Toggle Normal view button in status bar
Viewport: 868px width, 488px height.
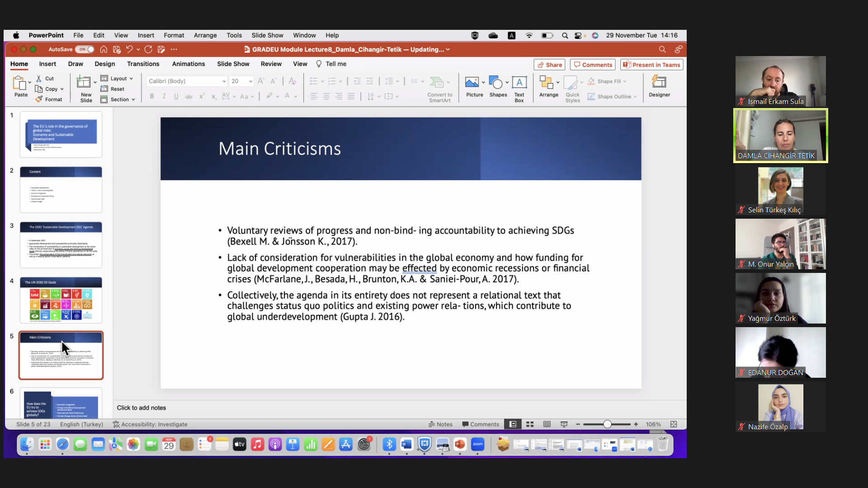(513, 424)
